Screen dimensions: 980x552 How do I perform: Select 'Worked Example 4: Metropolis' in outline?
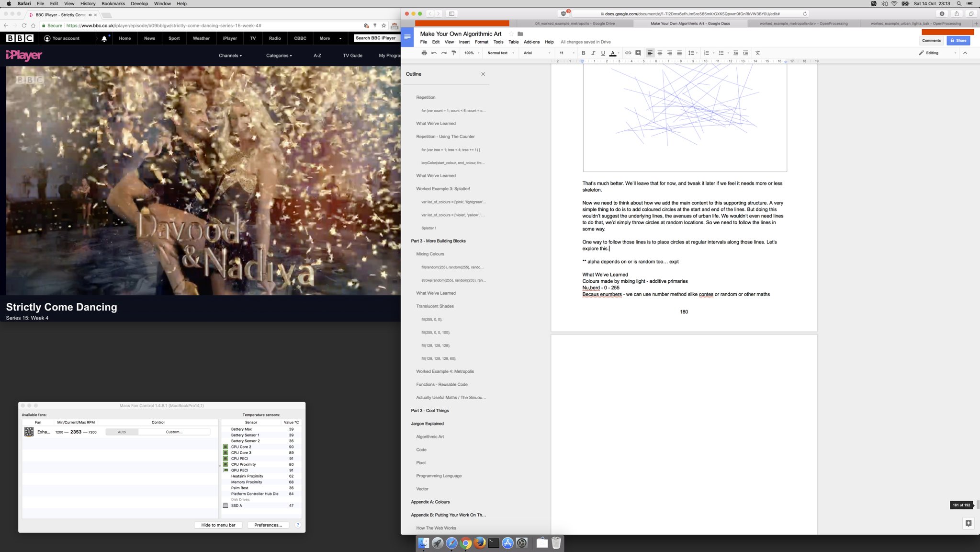[445, 371]
